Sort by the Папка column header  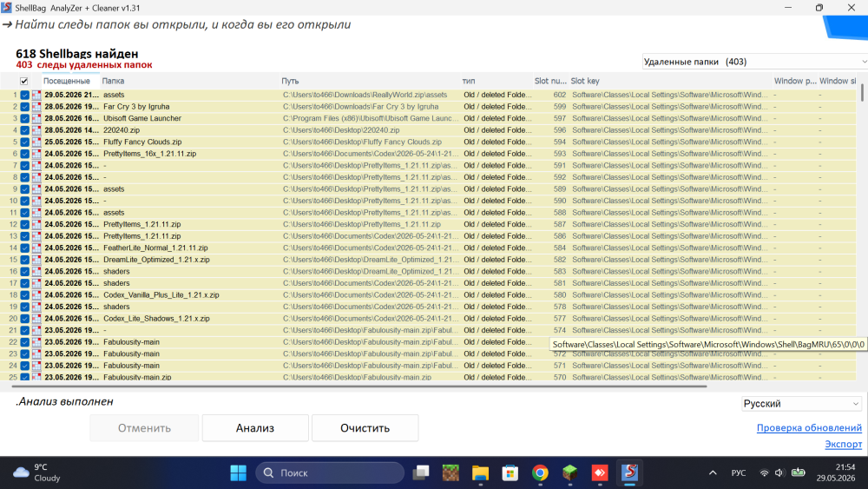(190, 81)
